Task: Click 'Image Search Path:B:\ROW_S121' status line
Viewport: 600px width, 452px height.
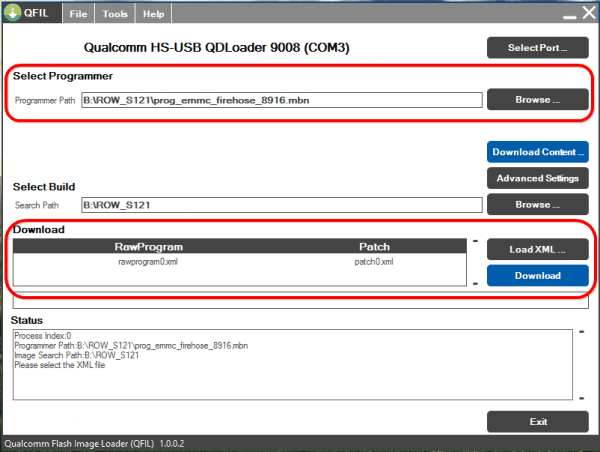Action: pyautogui.click(x=77, y=356)
